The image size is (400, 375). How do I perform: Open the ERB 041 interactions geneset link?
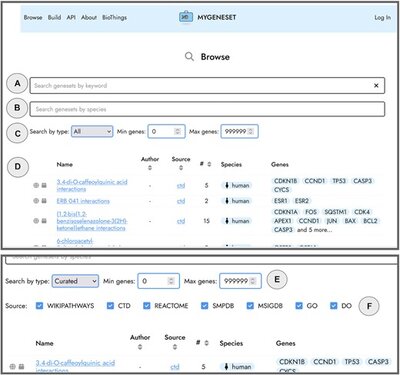tap(83, 201)
